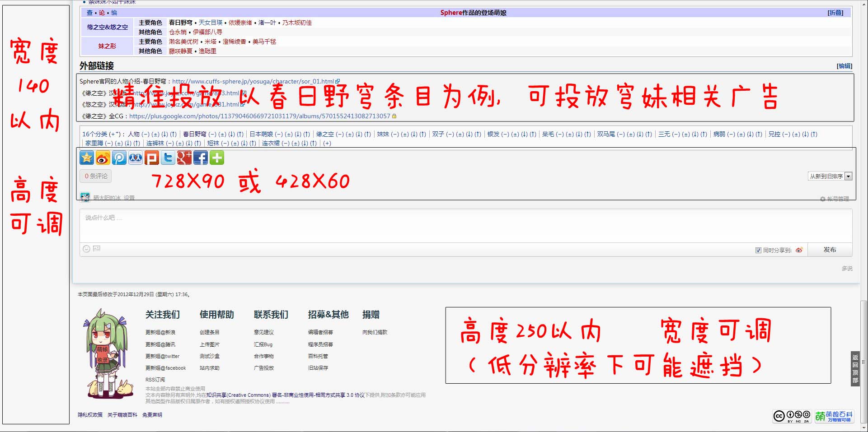Screen dimensions: 868x432
Task: Click the 说点什么吧 comment text field
Action: point(465,226)
